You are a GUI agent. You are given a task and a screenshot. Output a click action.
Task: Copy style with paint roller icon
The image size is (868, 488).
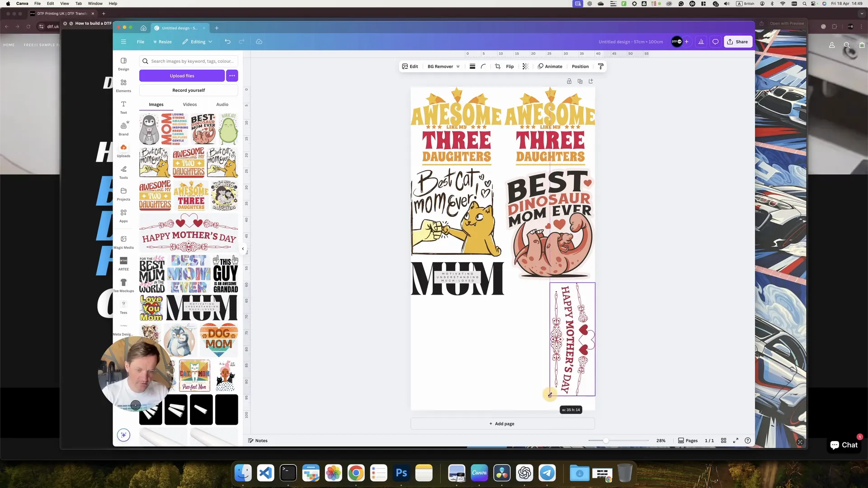(601, 66)
